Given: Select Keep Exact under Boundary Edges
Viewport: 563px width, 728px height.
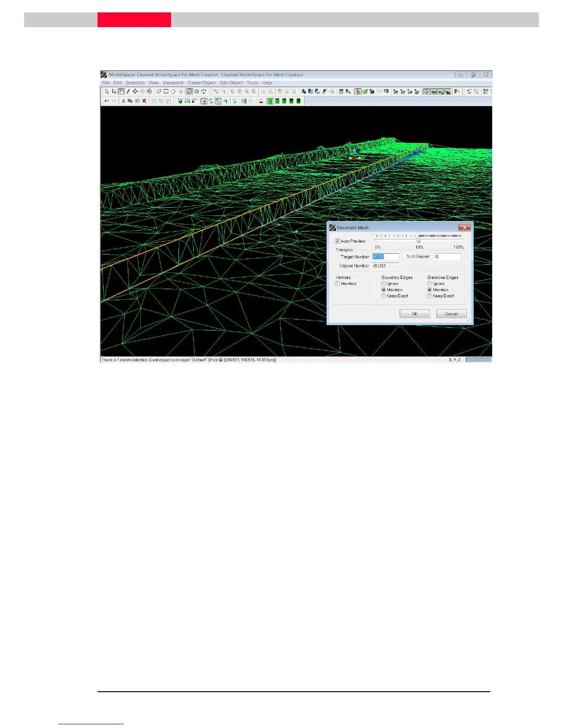Looking at the screenshot, I should 384,296.
